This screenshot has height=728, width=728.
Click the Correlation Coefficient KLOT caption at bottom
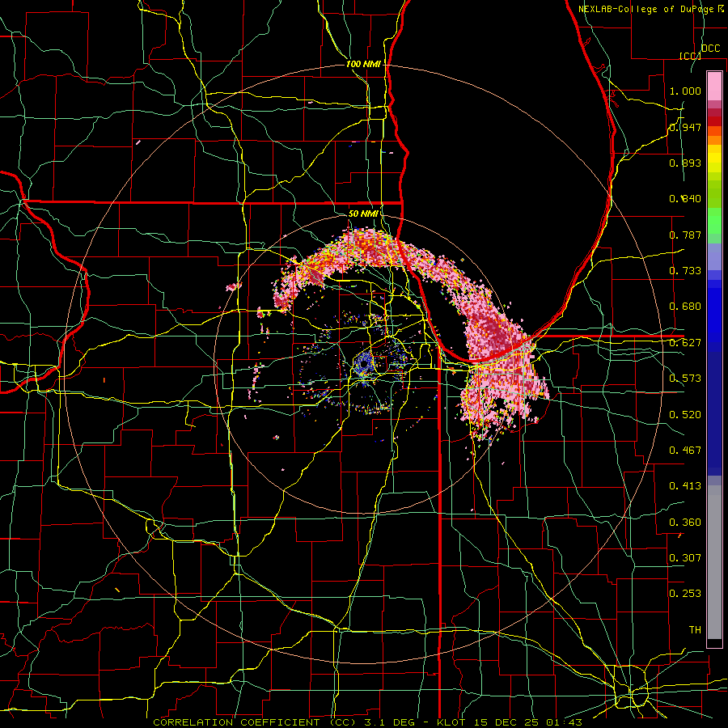pyautogui.click(x=367, y=722)
